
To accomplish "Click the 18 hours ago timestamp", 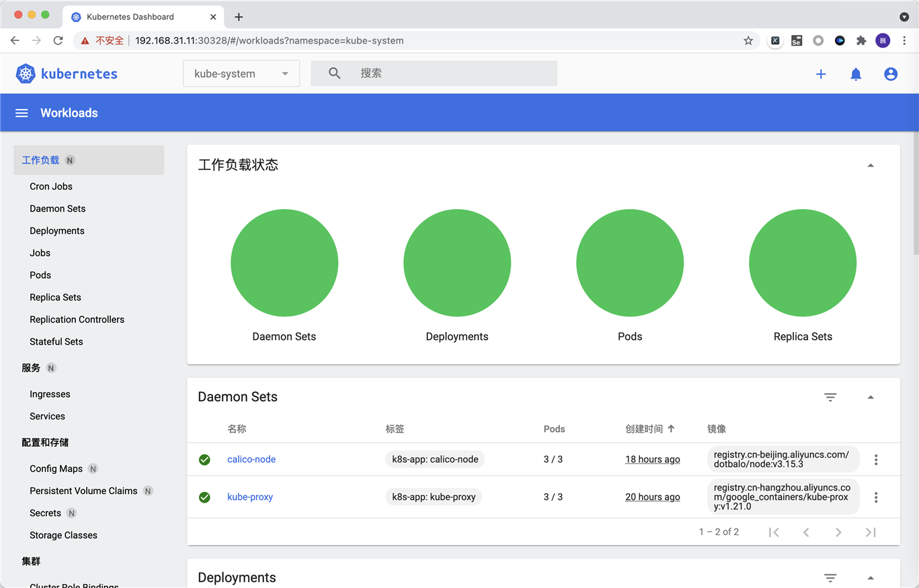I will pos(653,460).
